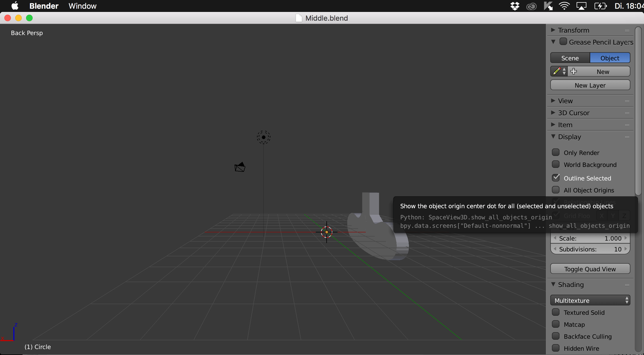Click the pencil icon beside the New button
Viewport: 644px width, 355px height.
[x=557, y=71]
